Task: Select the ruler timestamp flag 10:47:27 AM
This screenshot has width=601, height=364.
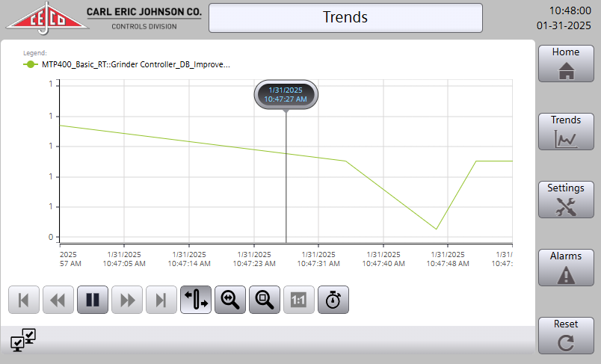Action: [x=286, y=95]
